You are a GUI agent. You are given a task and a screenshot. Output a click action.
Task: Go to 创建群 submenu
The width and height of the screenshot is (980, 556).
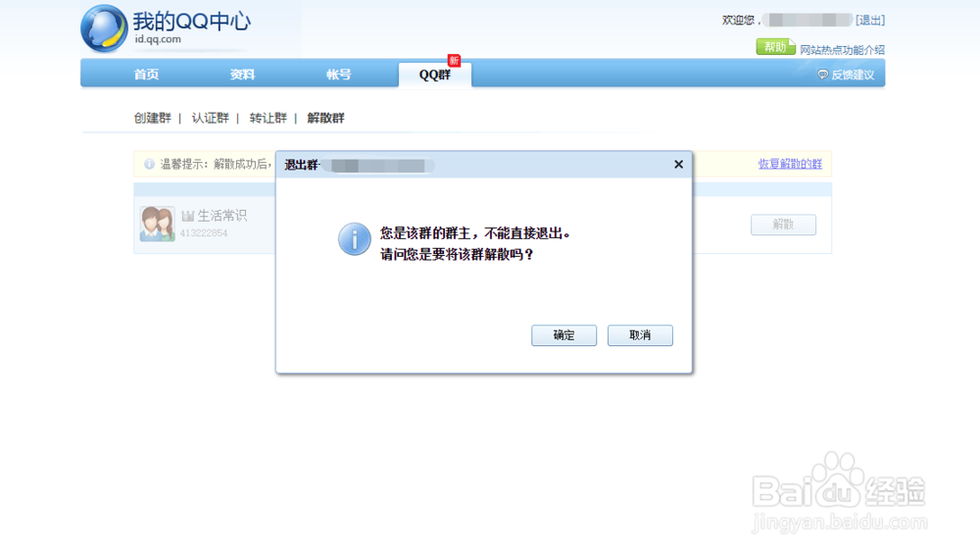click(153, 118)
